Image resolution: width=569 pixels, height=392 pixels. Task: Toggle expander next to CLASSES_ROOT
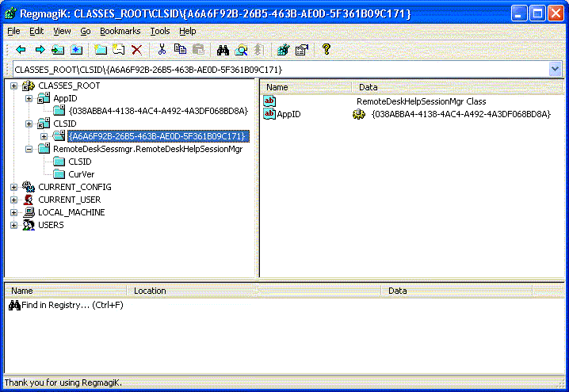pos(13,86)
